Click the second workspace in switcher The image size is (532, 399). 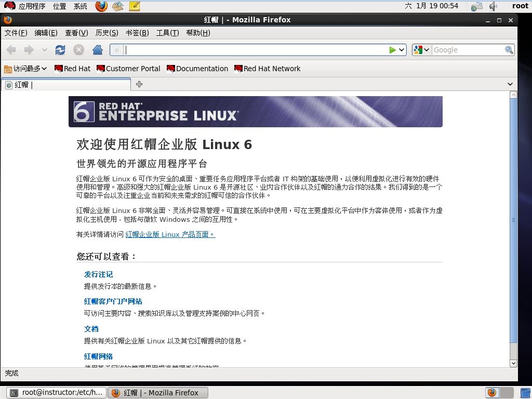point(507,393)
